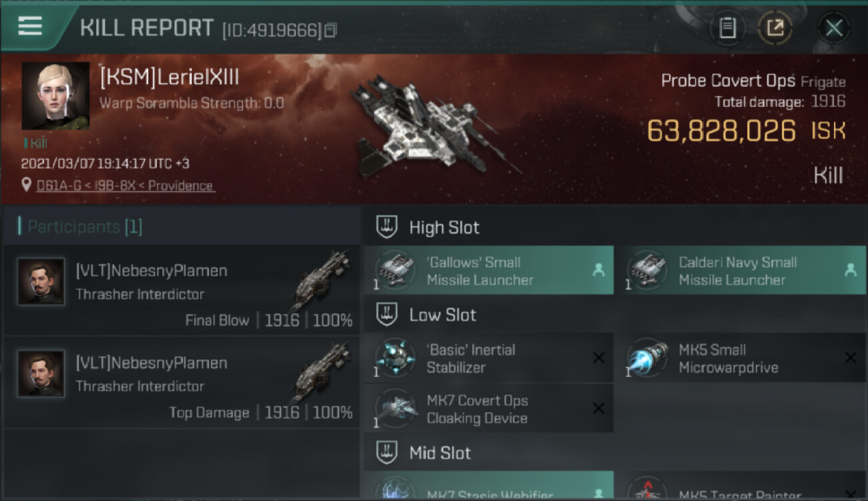Viewport: 868px width, 501px height.
Task: Collapse the Low Slot section header
Action: click(614, 315)
